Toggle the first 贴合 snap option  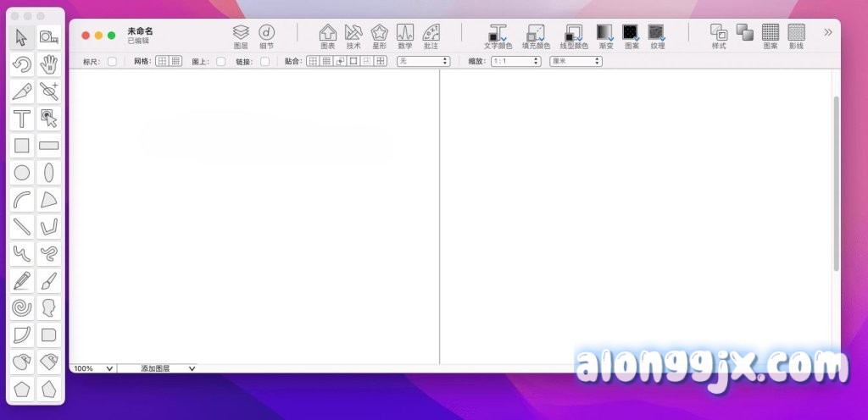click(313, 61)
